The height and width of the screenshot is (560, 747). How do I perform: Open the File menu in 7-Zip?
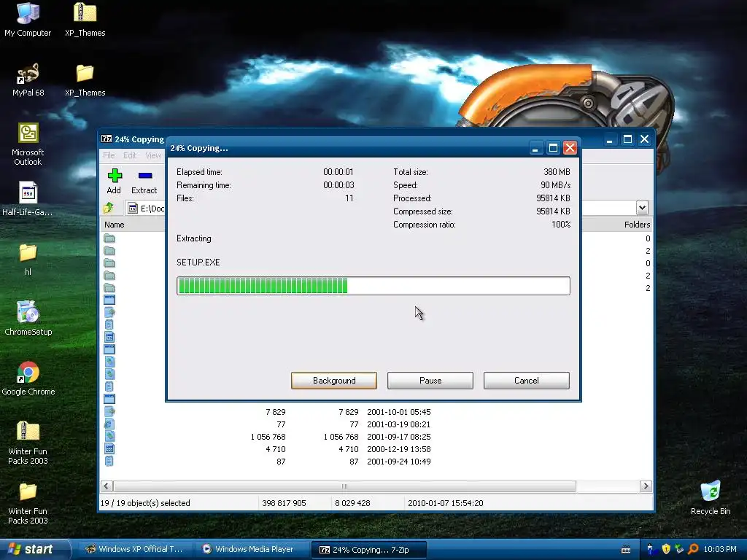109,155
